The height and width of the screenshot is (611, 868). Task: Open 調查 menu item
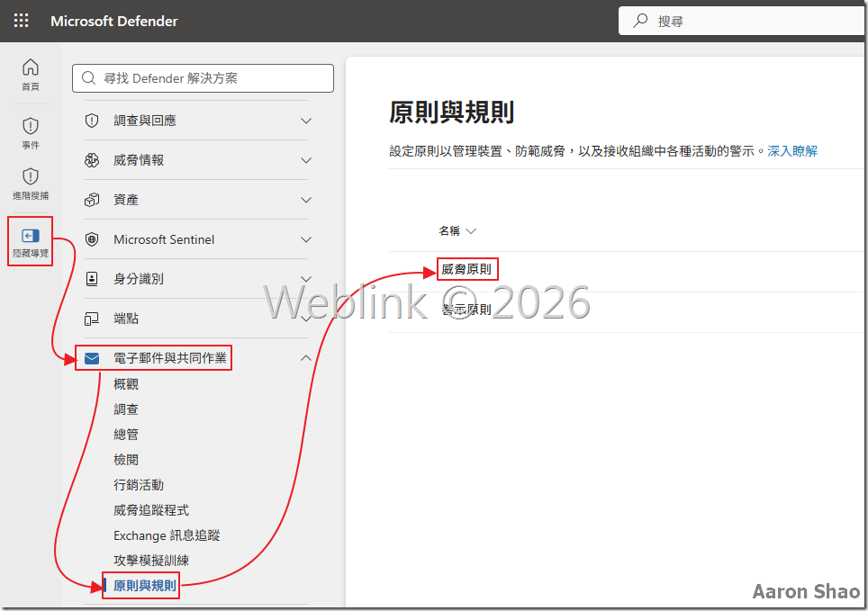[x=126, y=409]
